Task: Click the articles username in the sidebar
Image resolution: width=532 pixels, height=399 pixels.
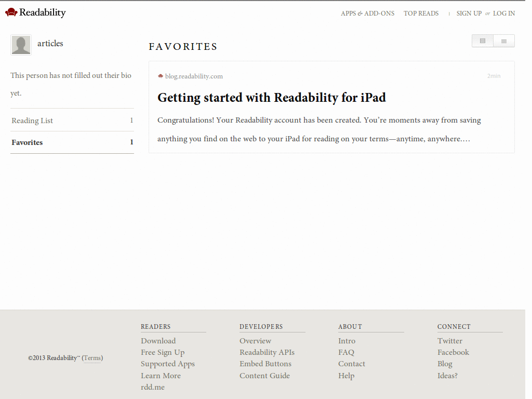Action: coord(50,44)
